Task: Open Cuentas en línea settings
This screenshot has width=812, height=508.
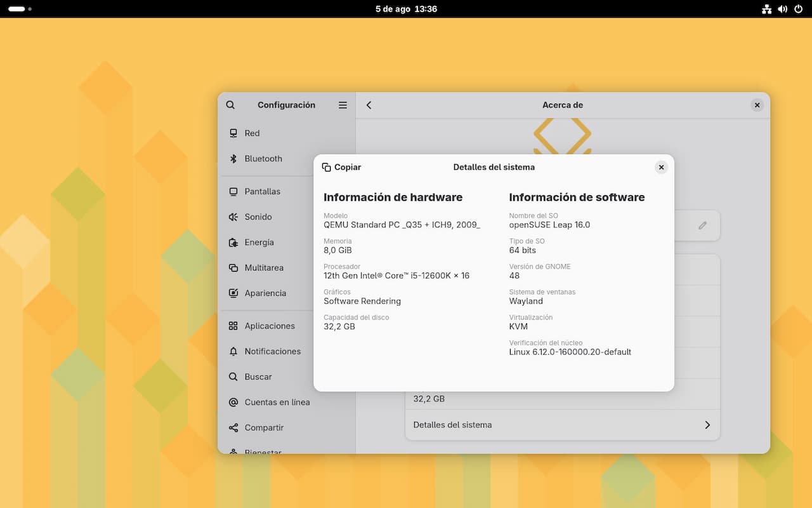Action: pyautogui.click(x=277, y=402)
